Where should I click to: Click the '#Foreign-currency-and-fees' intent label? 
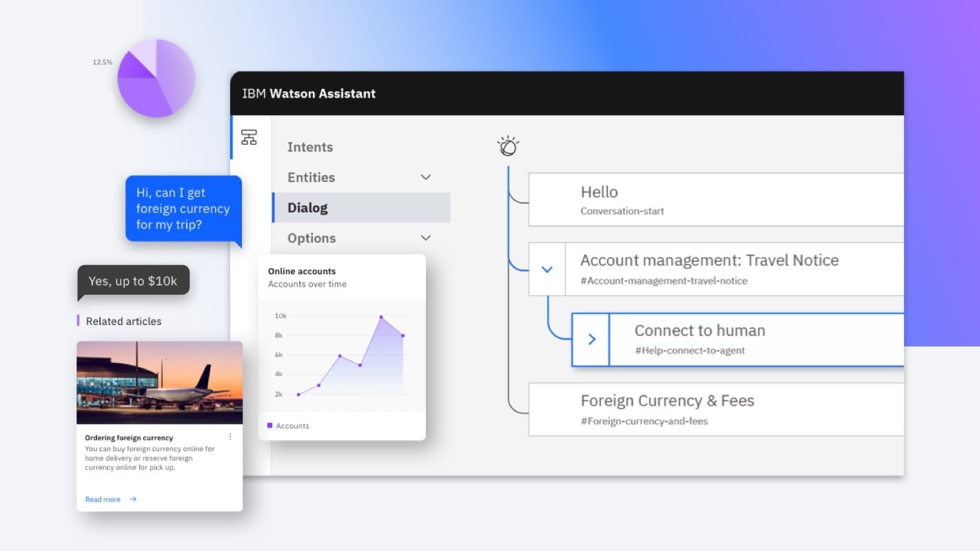click(x=644, y=421)
